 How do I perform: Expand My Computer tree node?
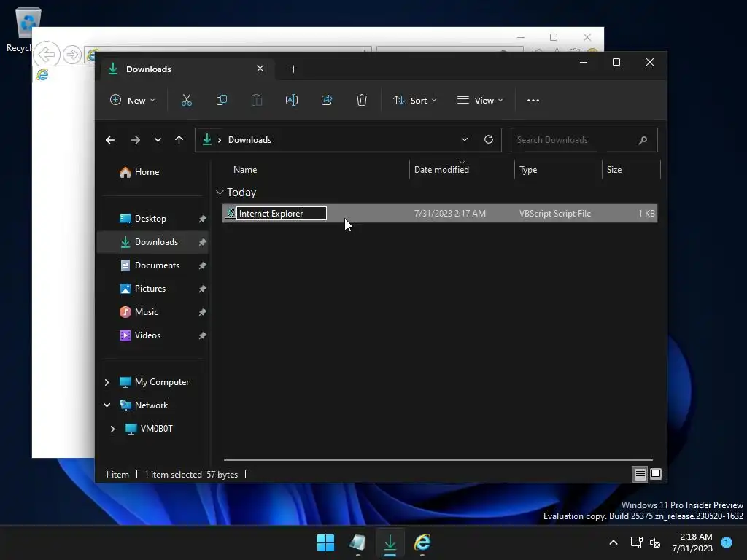click(107, 382)
